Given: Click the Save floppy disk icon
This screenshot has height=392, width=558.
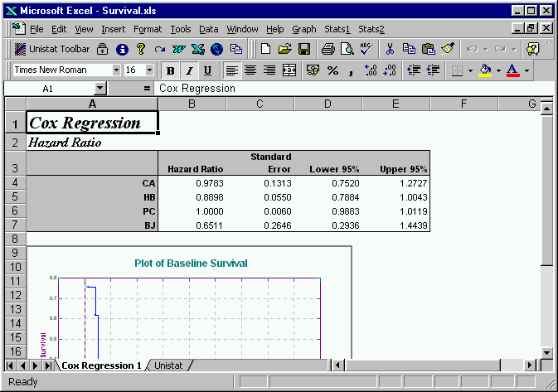Looking at the screenshot, I should tap(304, 49).
